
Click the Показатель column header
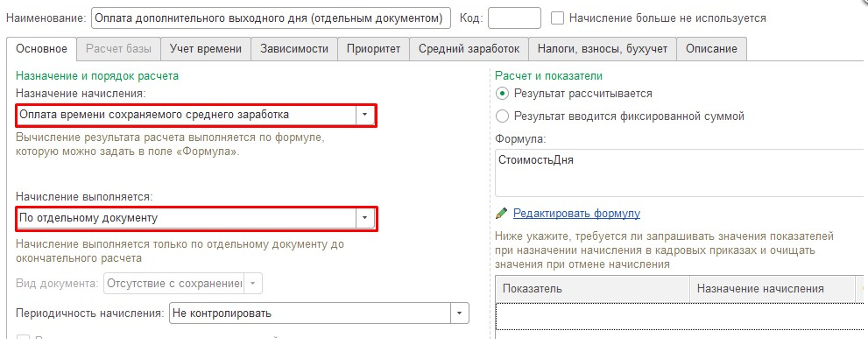tap(593, 288)
